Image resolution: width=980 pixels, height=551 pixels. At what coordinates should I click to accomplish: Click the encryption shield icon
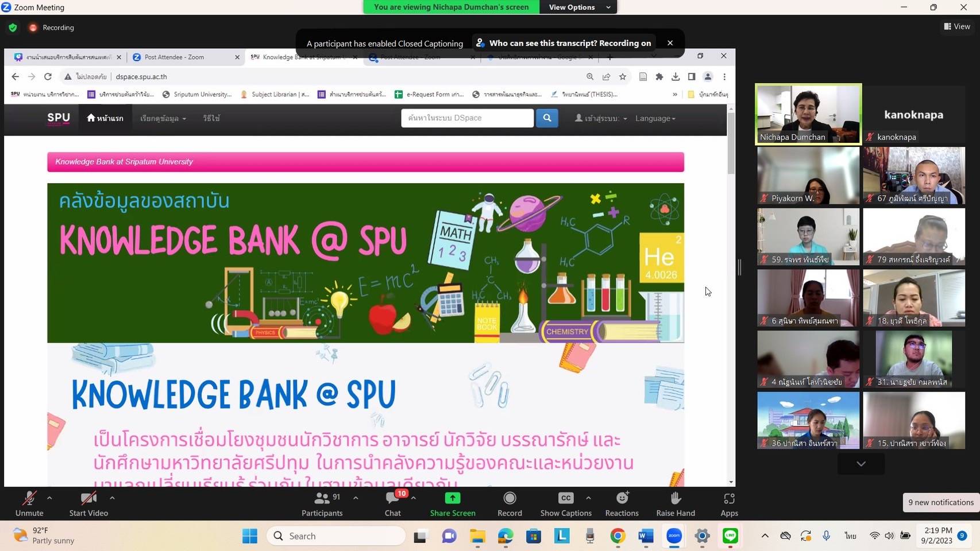pos(13,28)
